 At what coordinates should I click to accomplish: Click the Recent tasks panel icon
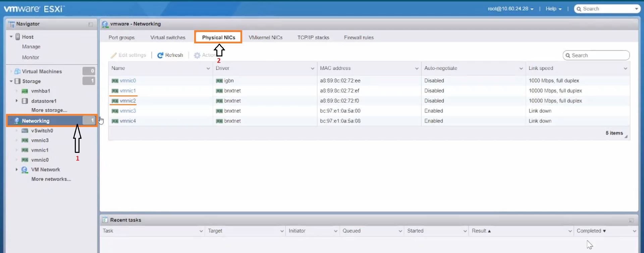point(105,220)
